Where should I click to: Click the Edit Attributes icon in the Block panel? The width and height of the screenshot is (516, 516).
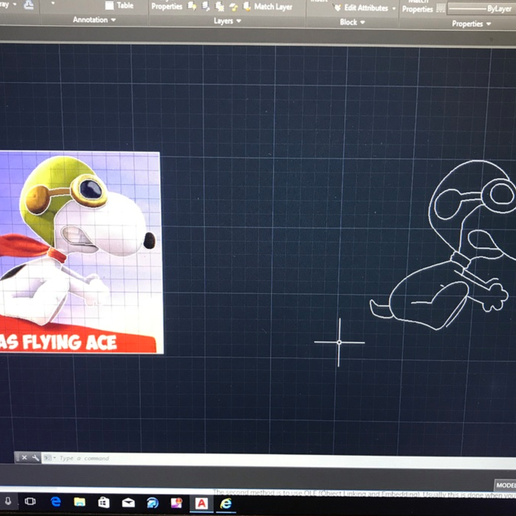(338, 8)
